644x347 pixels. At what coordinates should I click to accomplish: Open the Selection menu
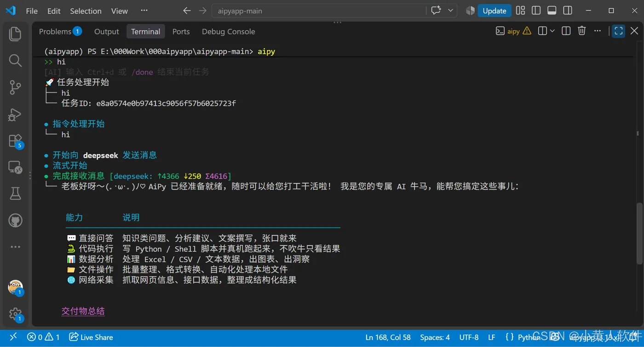point(86,11)
